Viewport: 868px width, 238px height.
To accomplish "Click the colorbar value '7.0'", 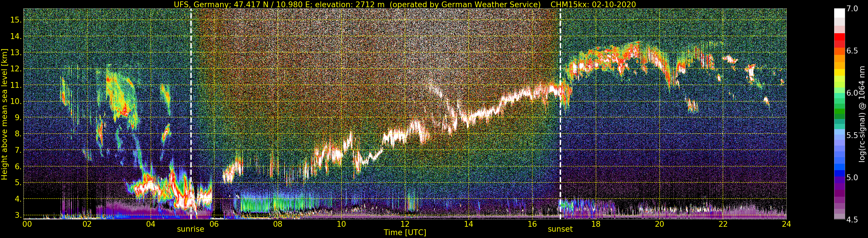I will [852, 9].
